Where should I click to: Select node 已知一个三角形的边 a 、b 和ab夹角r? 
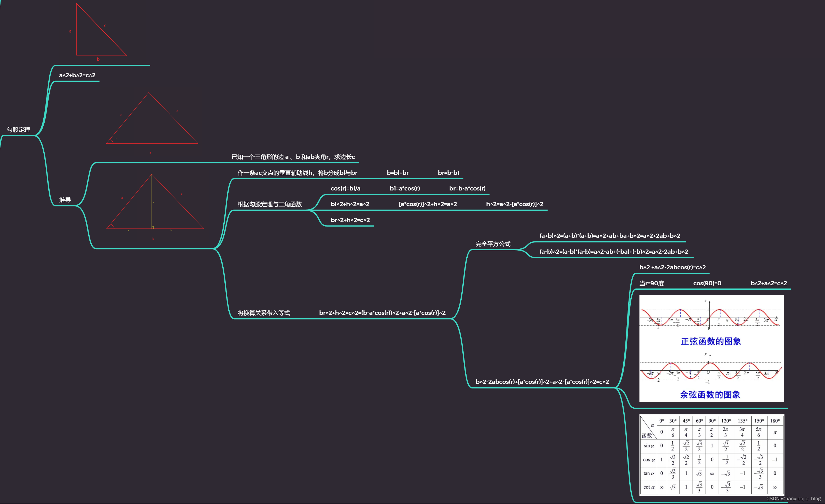pyautogui.click(x=293, y=157)
